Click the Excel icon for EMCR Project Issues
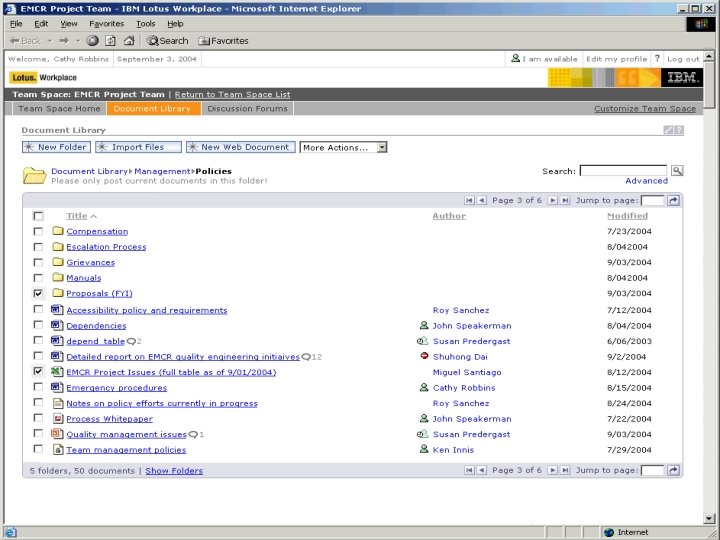This screenshot has width=720, height=540. [57, 371]
